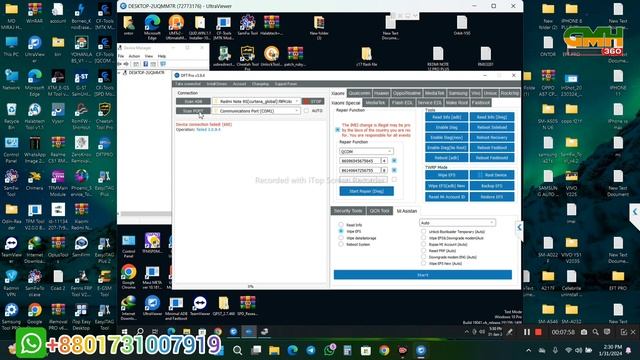Click the wide blue Start button
This screenshot has height=360, width=640.
(422, 275)
